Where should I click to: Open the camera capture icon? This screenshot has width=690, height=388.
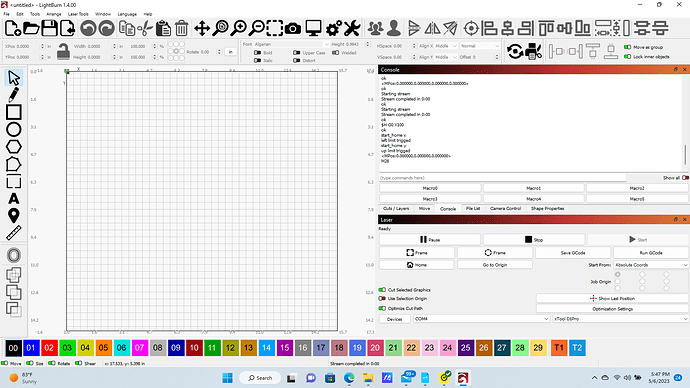[x=293, y=29]
